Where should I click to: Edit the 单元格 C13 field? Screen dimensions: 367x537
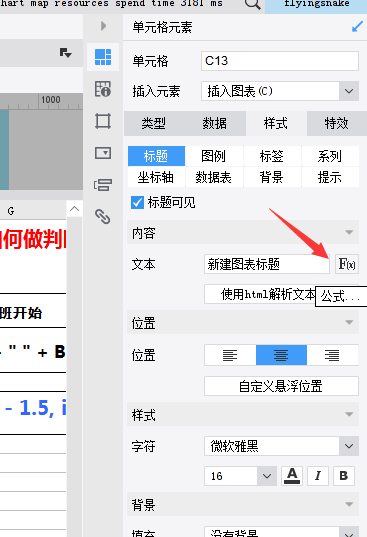(x=280, y=61)
